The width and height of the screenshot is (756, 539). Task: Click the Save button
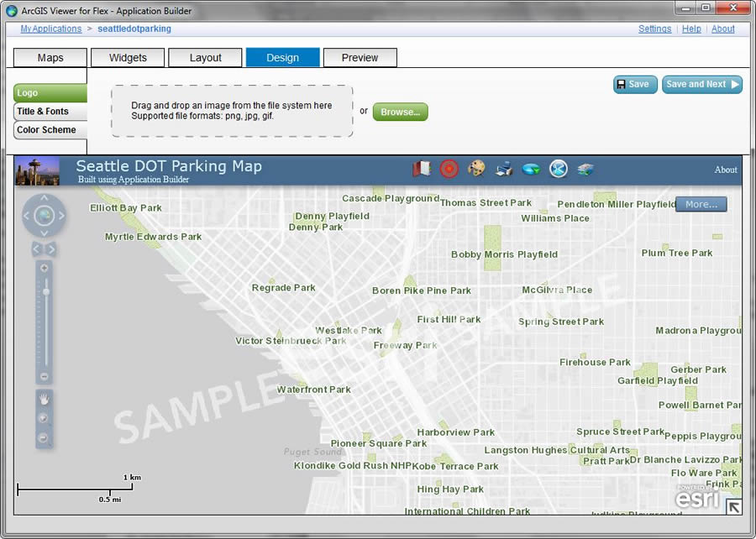(x=635, y=84)
